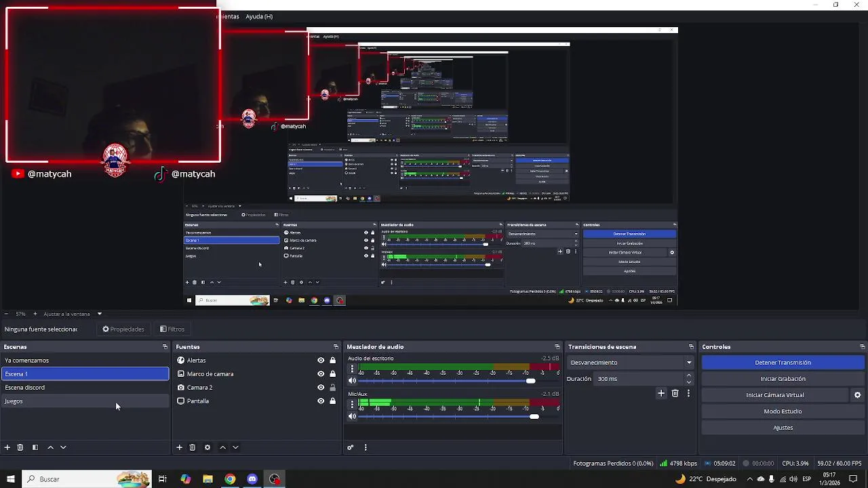
Task: Open Mic/Aux options menu dots
Action: [x=352, y=405]
